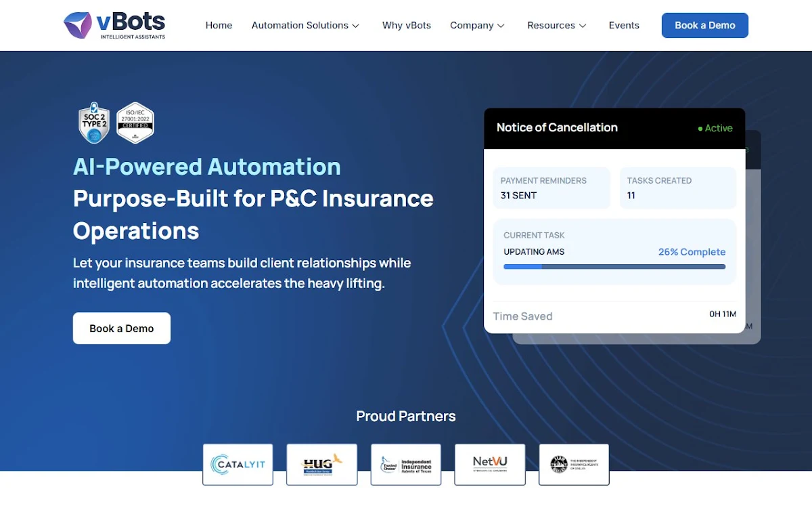Image resolution: width=812 pixels, height=508 pixels.
Task: Open the Automation Solutions menu label
Action: (x=300, y=25)
